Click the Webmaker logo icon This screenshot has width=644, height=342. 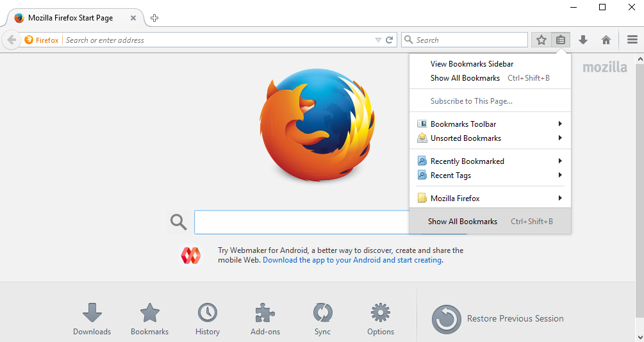click(191, 255)
